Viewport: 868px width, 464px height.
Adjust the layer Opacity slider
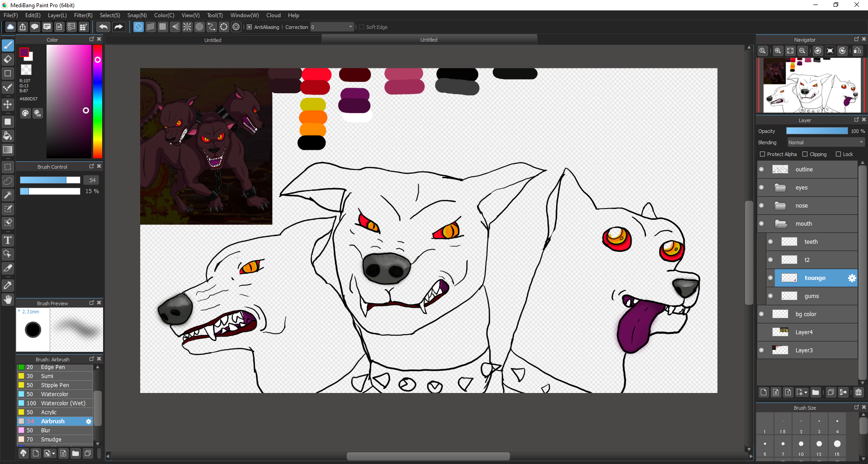tap(817, 131)
